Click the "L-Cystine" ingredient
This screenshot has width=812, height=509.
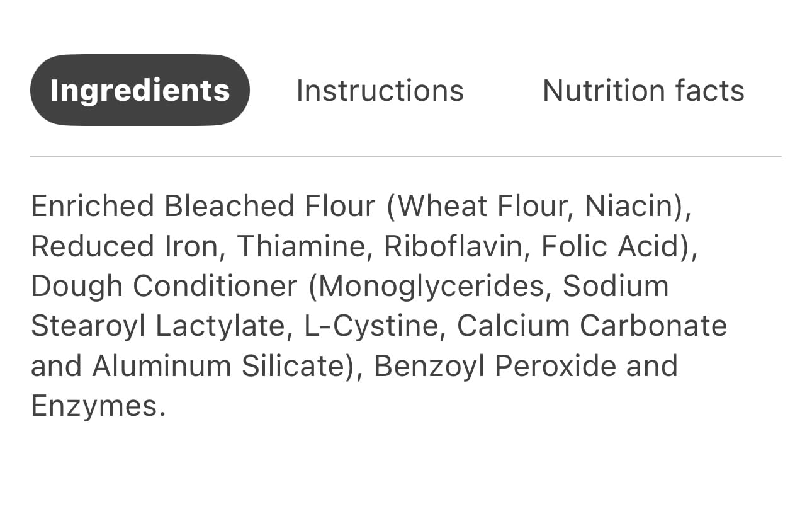point(373,326)
